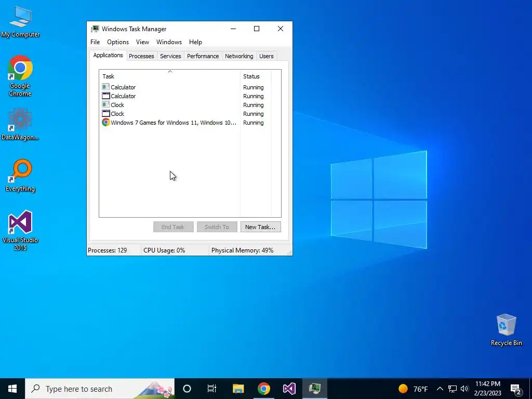Image resolution: width=532 pixels, height=399 pixels.
Task: Select the first Clock task row
Action: point(185,105)
